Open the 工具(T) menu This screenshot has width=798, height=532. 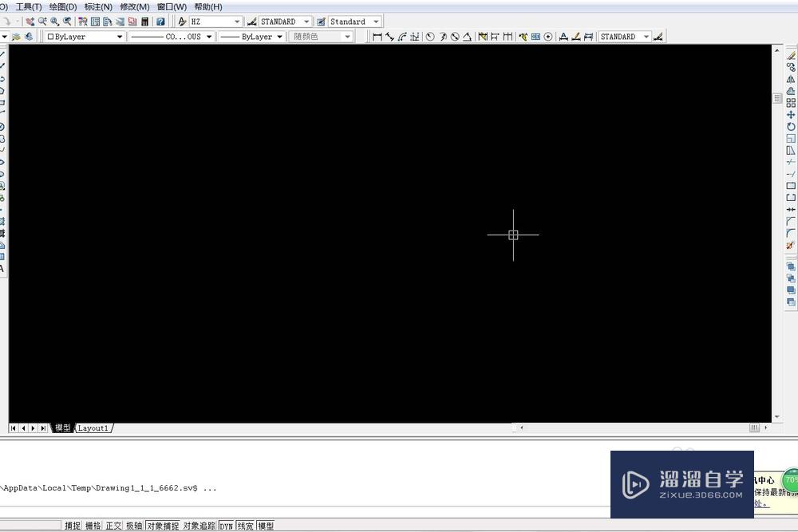coord(29,7)
